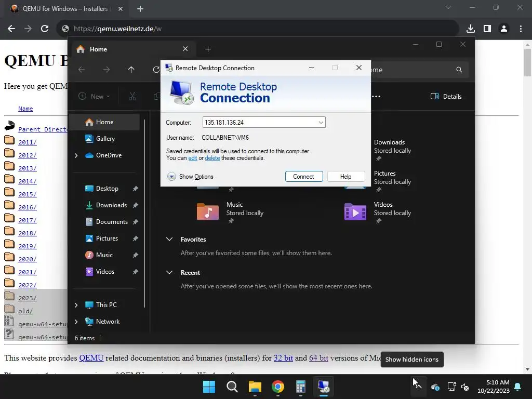Open Calculator from the taskbar

pyautogui.click(x=301, y=387)
